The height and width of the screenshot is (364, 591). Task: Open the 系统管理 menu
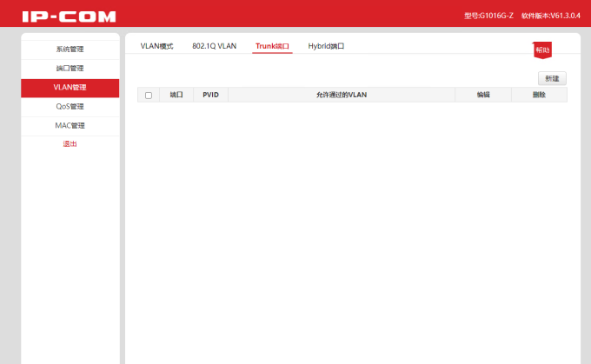(x=70, y=50)
